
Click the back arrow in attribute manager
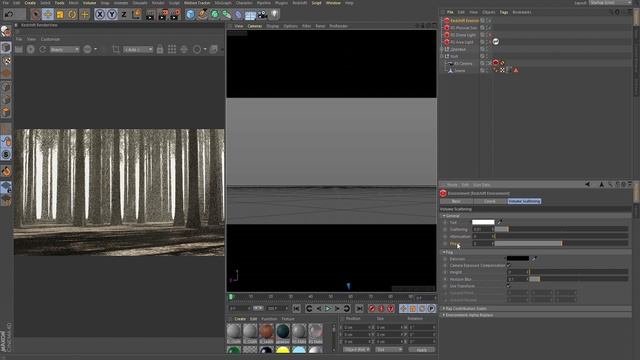tap(587, 184)
